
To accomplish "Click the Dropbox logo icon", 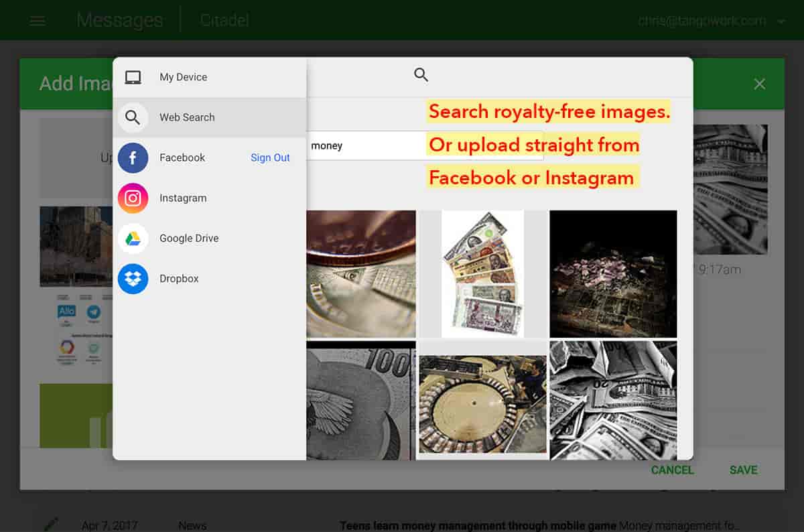I will point(133,279).
